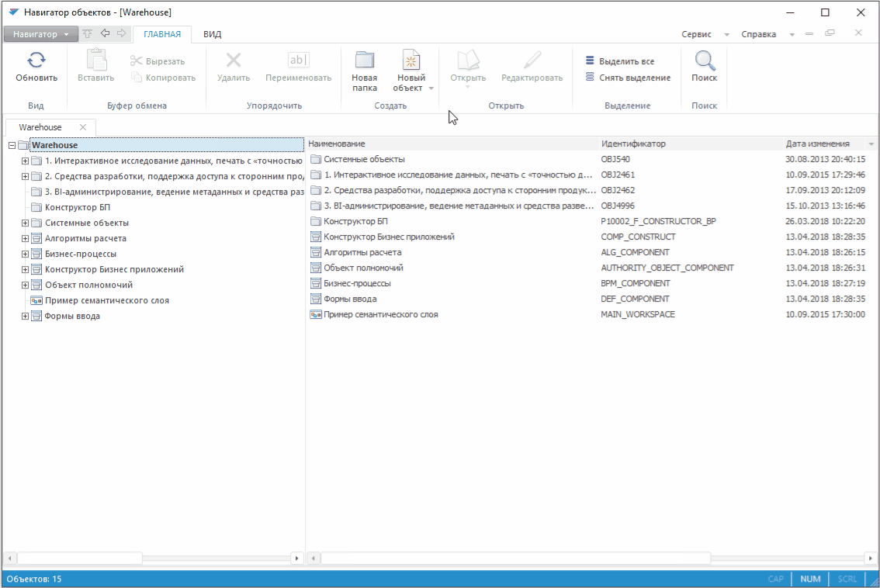This screenshot has width=880, height=588.
Task: Click the Алгоритмы расчета icon in the tree
Action: pos(36,238)
